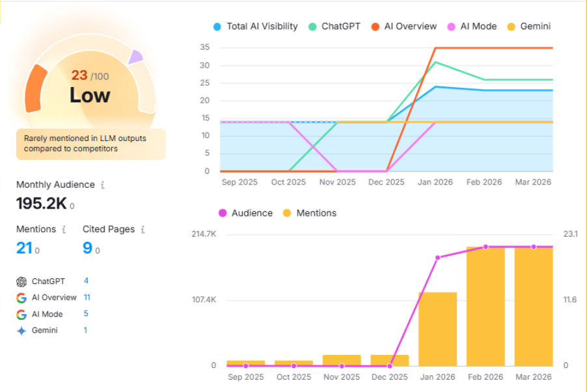Click the Jan 2026 mentions bar
587x392 pixels.
point(437,328)
